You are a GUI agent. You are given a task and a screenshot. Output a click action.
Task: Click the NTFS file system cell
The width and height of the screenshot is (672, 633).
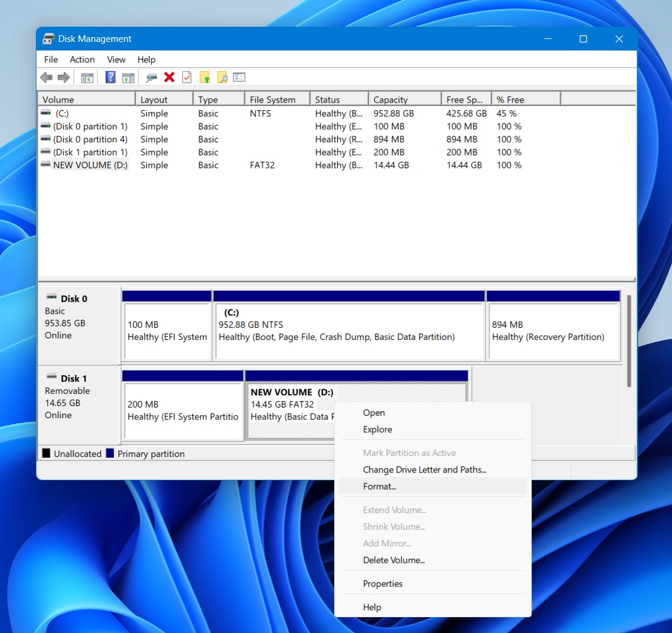[x=260, y=113]
